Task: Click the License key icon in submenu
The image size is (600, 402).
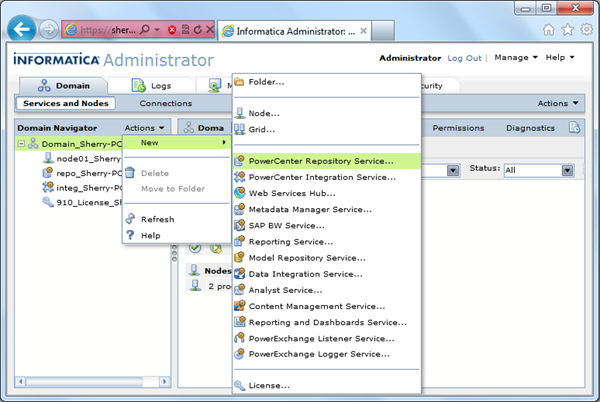Action: coord(240,385)
